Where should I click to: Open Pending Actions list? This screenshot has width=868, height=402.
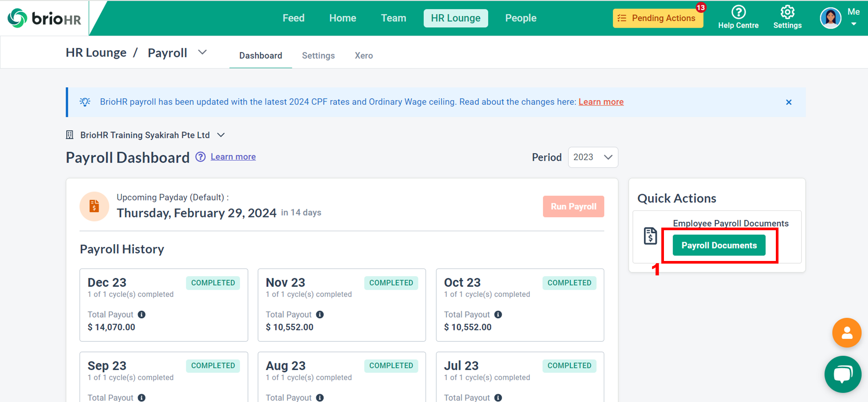point(658,18)
